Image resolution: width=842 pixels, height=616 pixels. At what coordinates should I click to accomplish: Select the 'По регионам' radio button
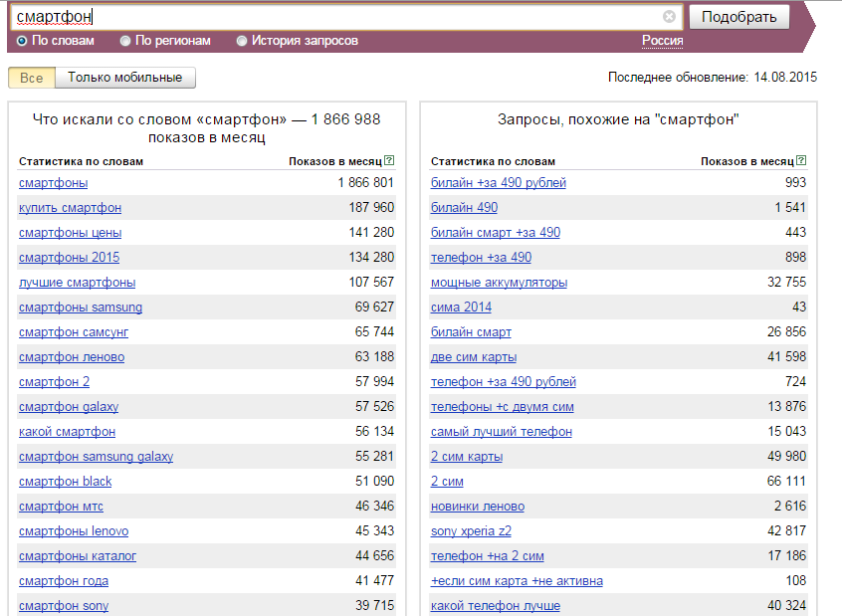click(125, 41)
